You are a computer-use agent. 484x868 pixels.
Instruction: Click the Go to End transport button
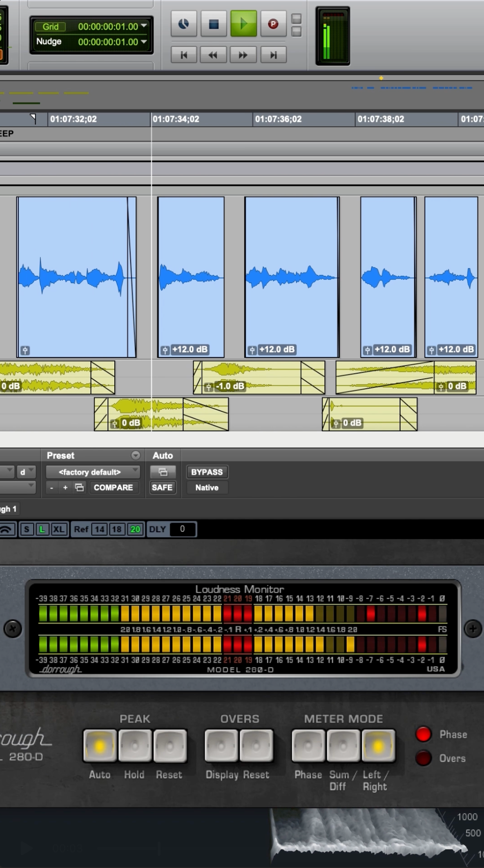(x=273, y=55)
